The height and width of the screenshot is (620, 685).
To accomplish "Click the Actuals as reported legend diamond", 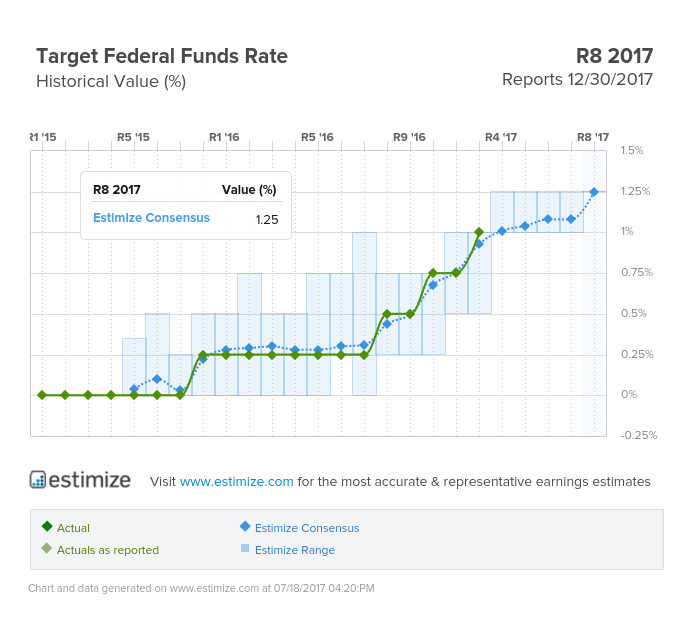I will coord(46,548).
